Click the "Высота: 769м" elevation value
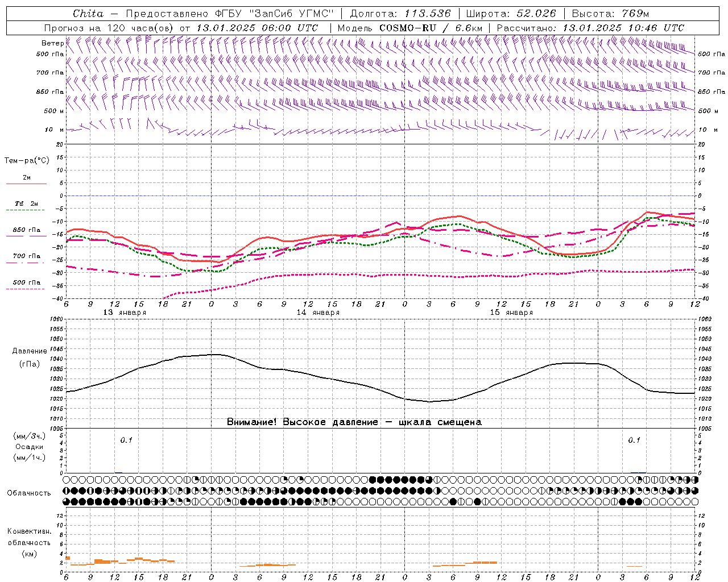The image size is (728, 582). pyautogui.click(x=610, y=14)
